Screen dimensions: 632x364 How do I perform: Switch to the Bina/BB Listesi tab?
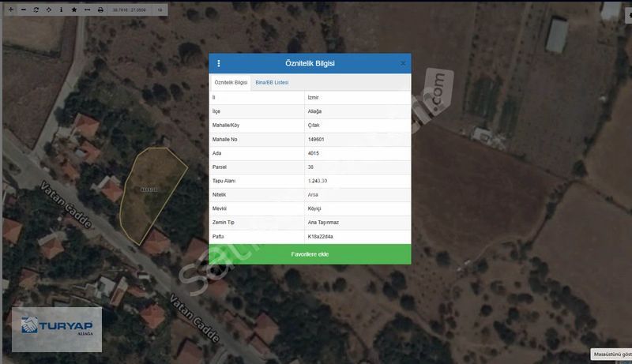(272, 82)
